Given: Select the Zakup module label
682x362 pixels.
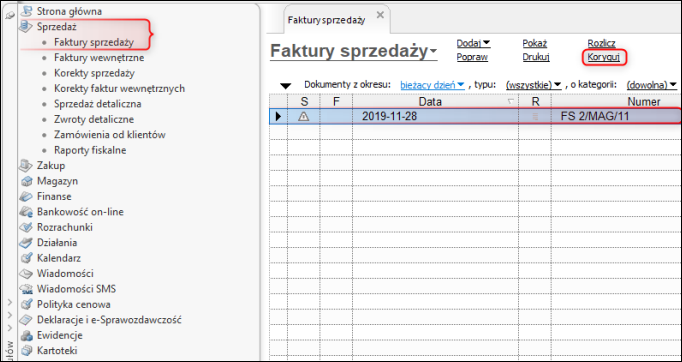Looking at the screenshot, I should pos(51,165).
